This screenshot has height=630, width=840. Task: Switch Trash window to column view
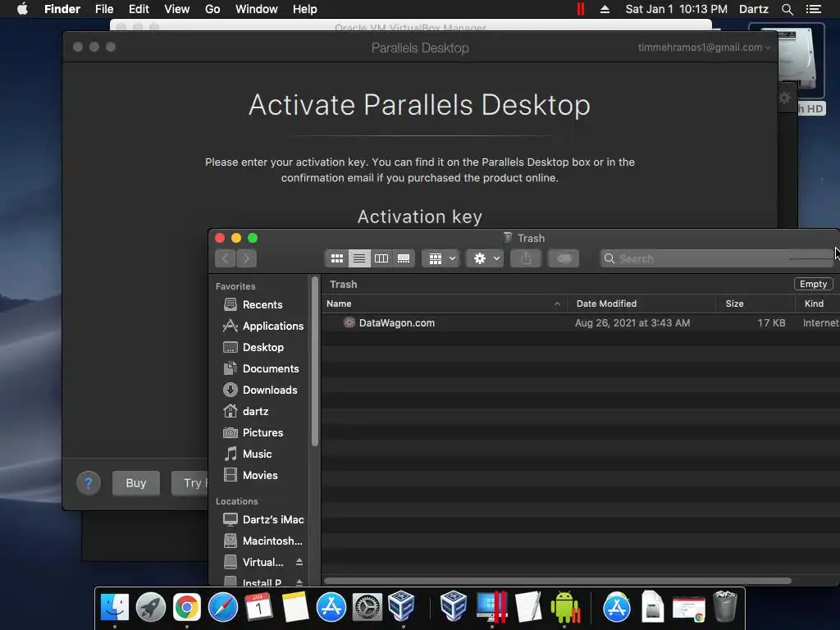[x=381, y=258]
